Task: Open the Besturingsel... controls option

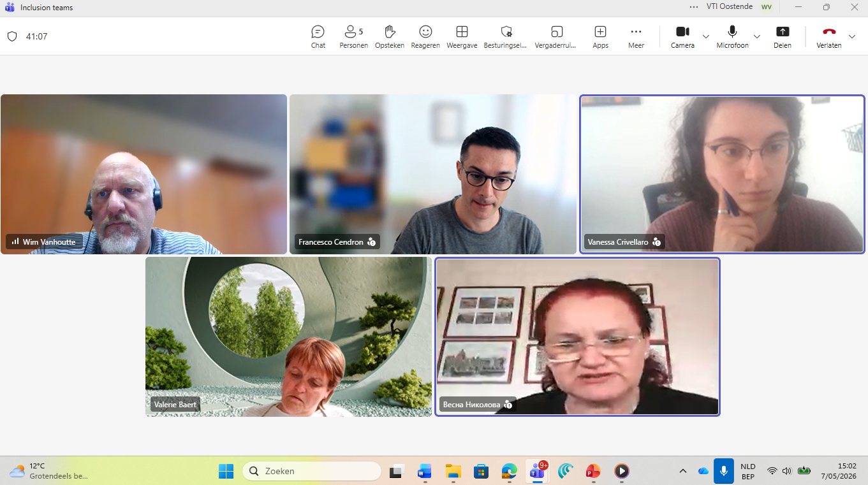Action: pos(506,36)
